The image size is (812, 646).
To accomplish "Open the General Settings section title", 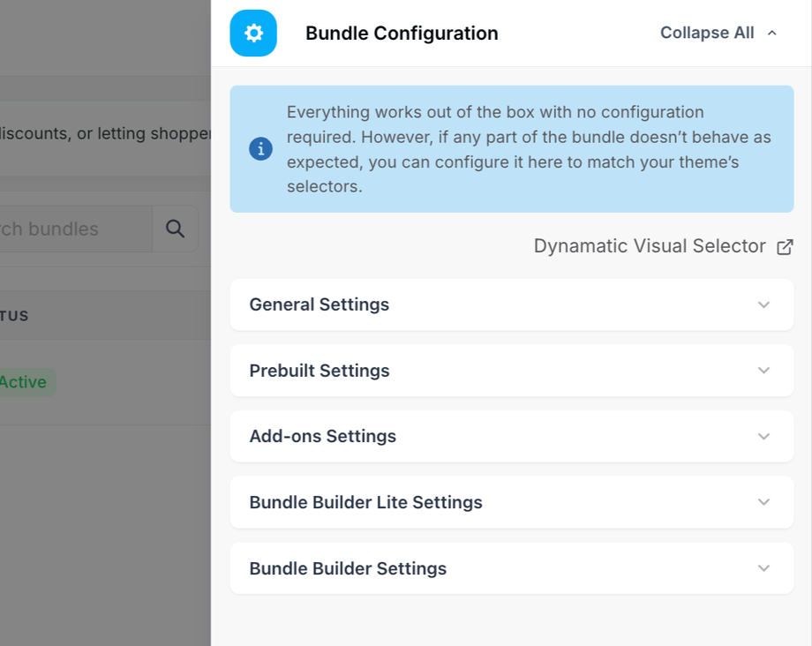I will pos(319,304).
